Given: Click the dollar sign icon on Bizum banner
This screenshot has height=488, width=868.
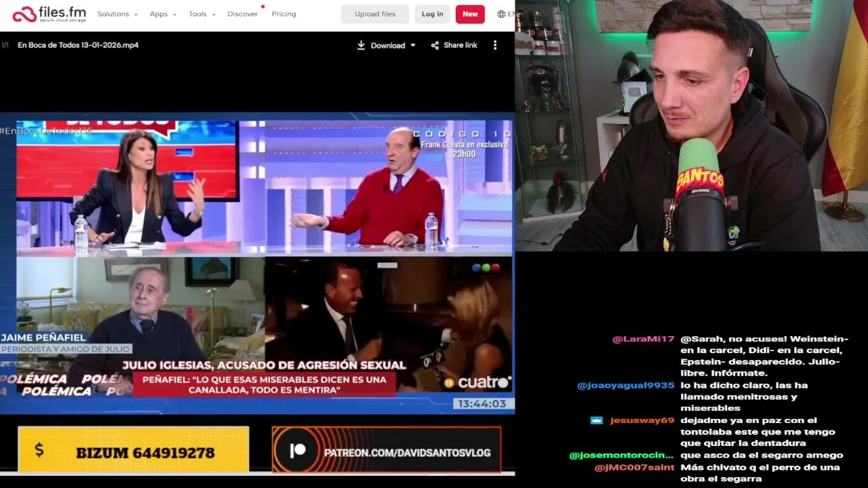Looking at the screenshot, I should [39, 450].
